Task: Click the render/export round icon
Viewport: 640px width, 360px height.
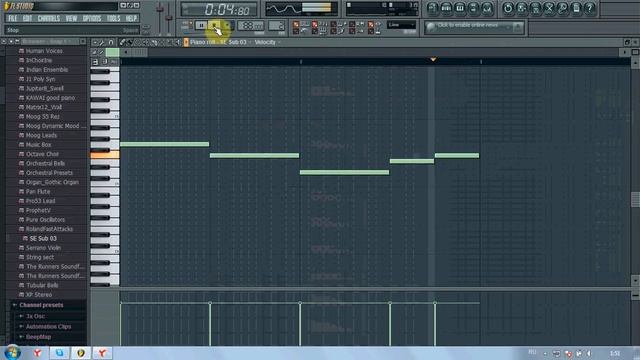Action: 535,8
